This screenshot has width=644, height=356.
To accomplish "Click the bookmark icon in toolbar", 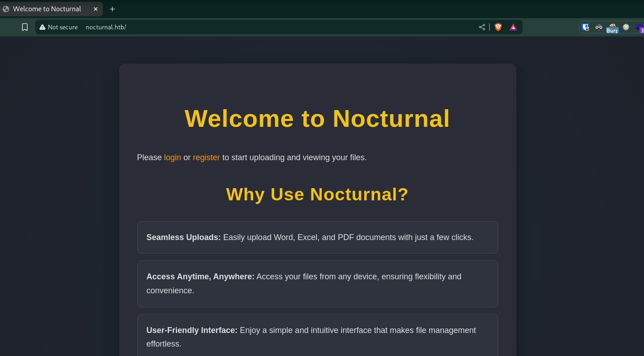I will [x=25, y=27].
